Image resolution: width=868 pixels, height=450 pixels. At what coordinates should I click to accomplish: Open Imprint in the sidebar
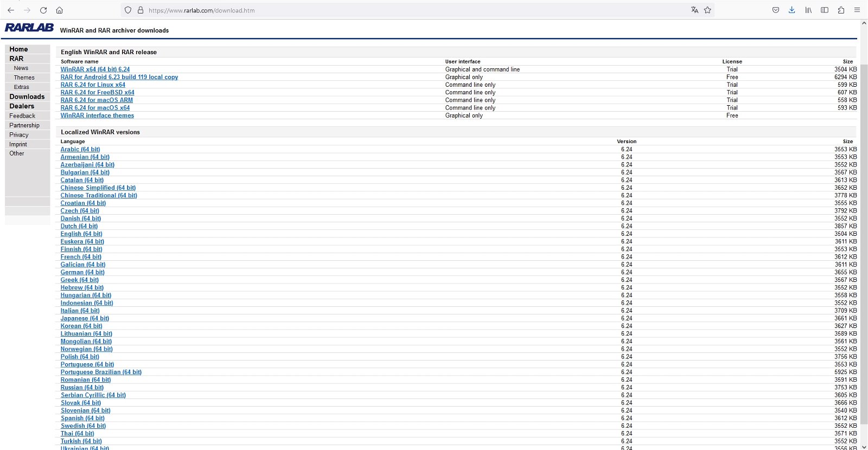click(x=18, y=144)
